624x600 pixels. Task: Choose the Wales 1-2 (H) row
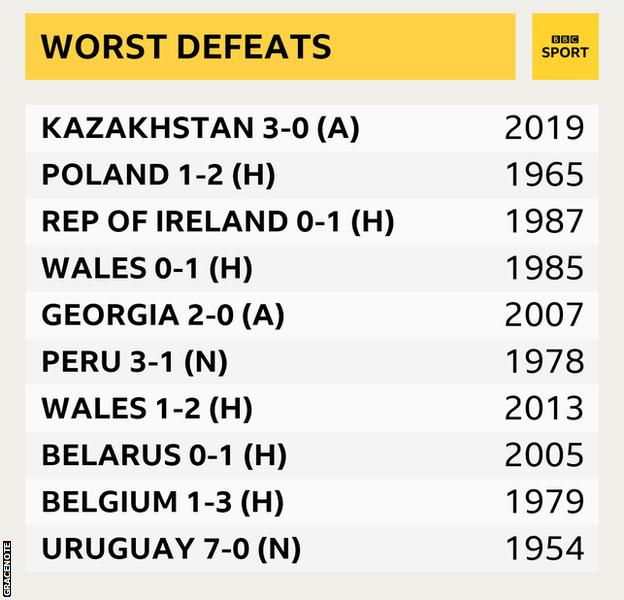[x=312, y=408]
